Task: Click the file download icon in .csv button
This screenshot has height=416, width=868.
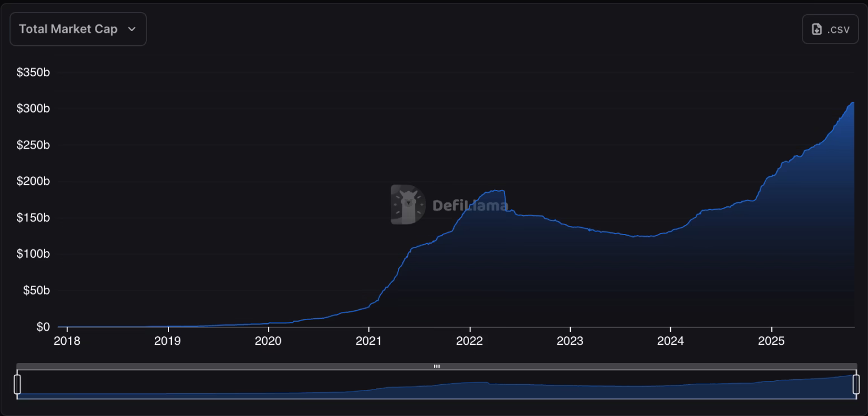Action: point(817,29)
